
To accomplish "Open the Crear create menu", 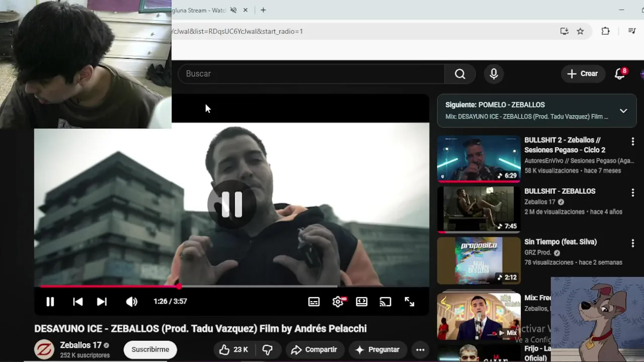I will click(583, 74).
